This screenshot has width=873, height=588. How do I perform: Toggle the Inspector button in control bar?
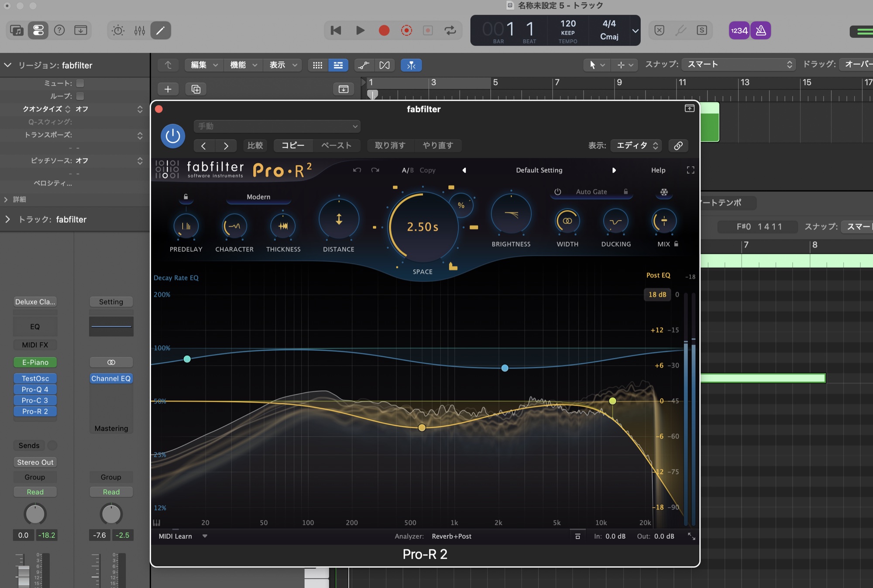38,30
